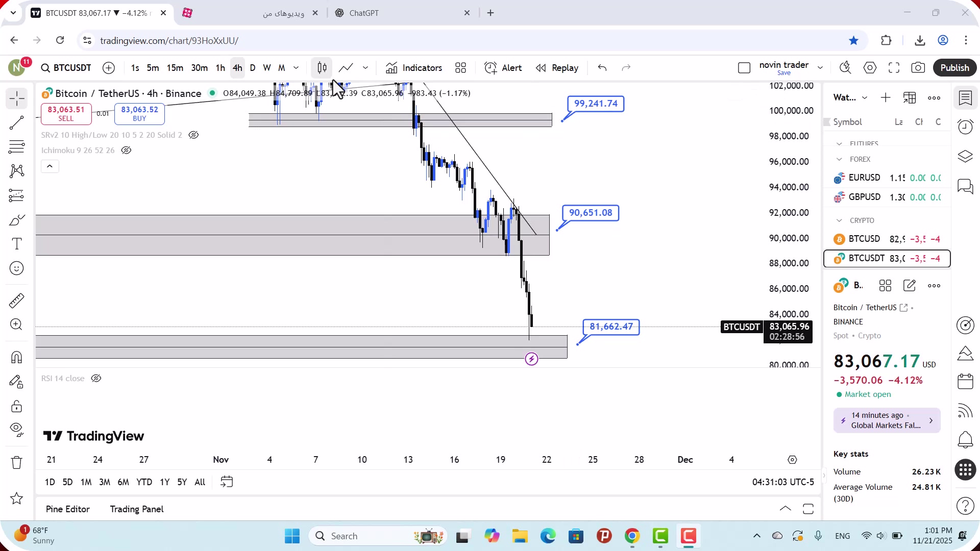The width and height of the screenshot is (980, 551).
Task: Open the forecasting and measurement tools
Action: coord(17,195)
